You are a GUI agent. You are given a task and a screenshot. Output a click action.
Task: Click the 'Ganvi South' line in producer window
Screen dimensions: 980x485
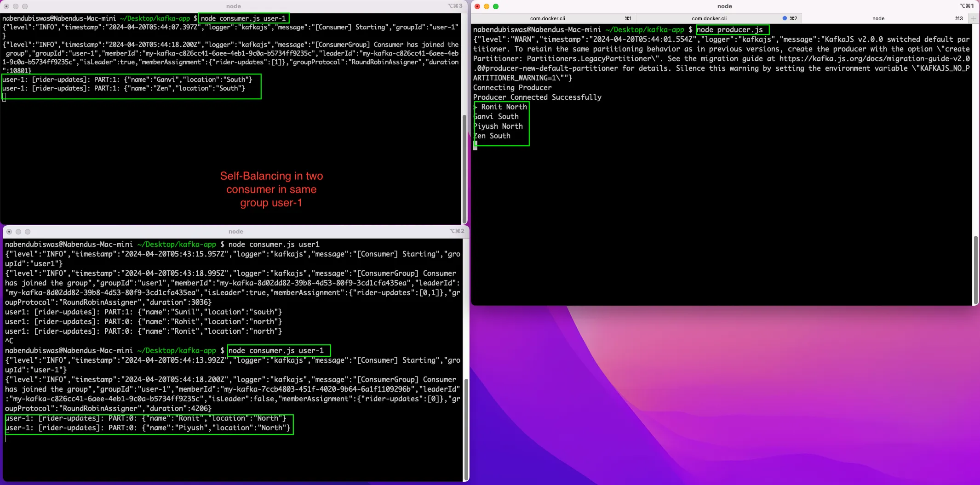point(496,117)
